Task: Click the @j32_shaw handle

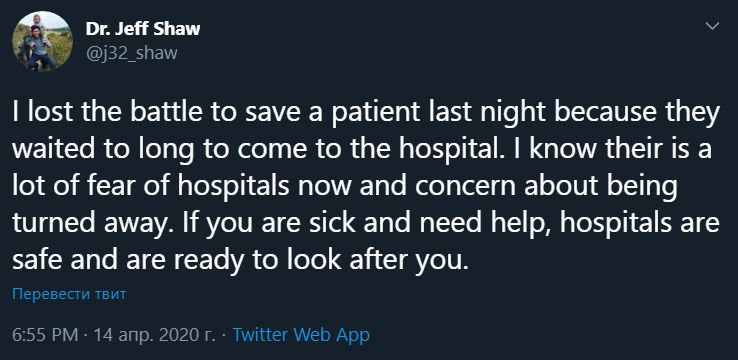Action: pyautogui.click(x=131, y=53)
